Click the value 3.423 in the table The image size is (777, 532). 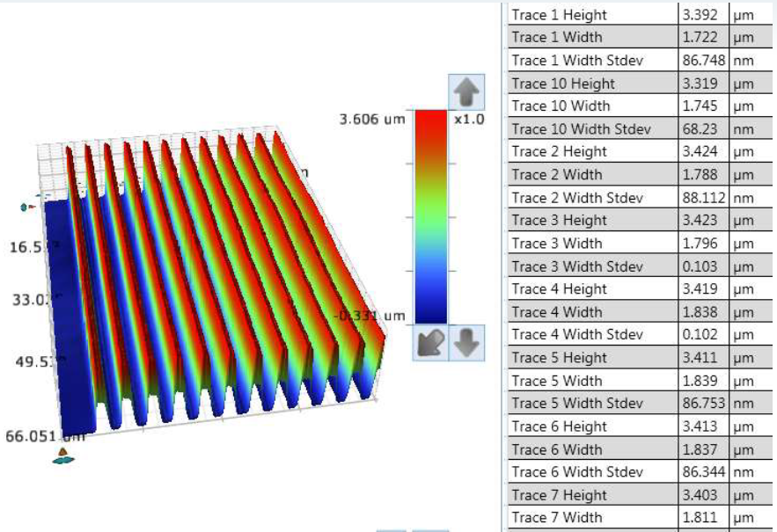coord(700,221)
